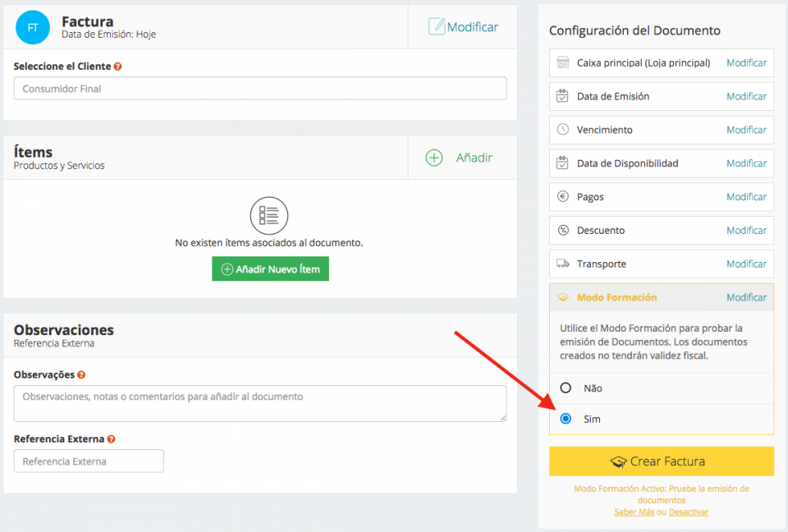This screenshot has width=788, height=532.
Task: Click the truck icon beside Transporte
Action: pyautogui.click(x=563, y=264)
